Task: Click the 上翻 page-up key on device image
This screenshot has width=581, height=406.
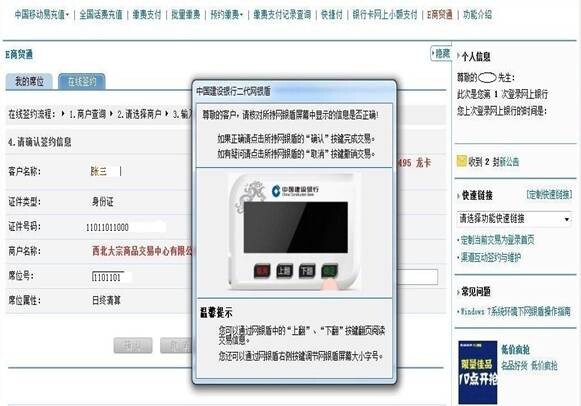Action: [284, 271]
